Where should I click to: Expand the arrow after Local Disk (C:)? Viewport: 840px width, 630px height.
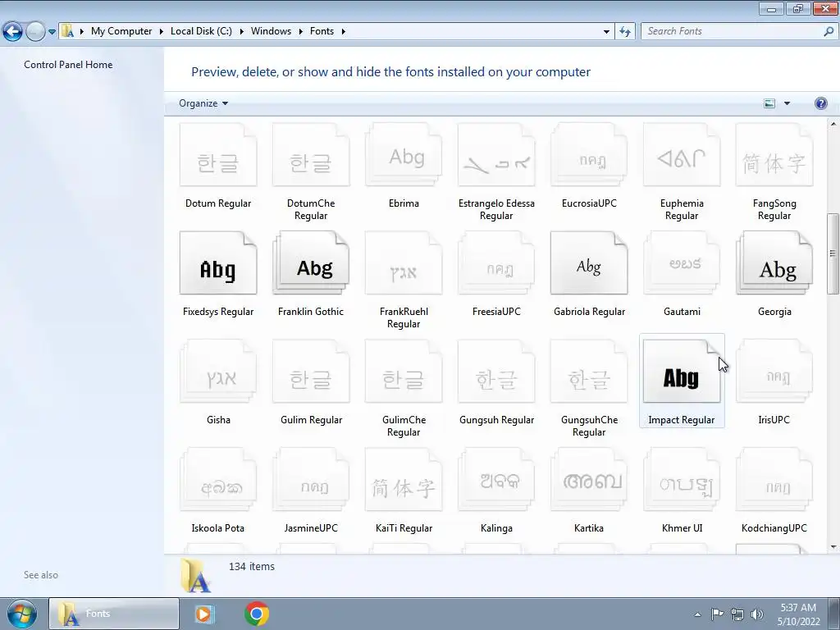tap(242, 32)
